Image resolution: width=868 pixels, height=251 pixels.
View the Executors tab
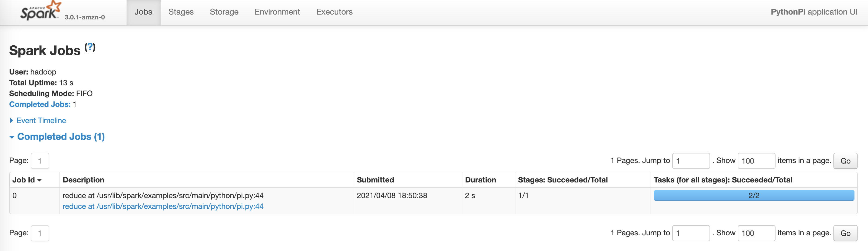pos(334,12)
